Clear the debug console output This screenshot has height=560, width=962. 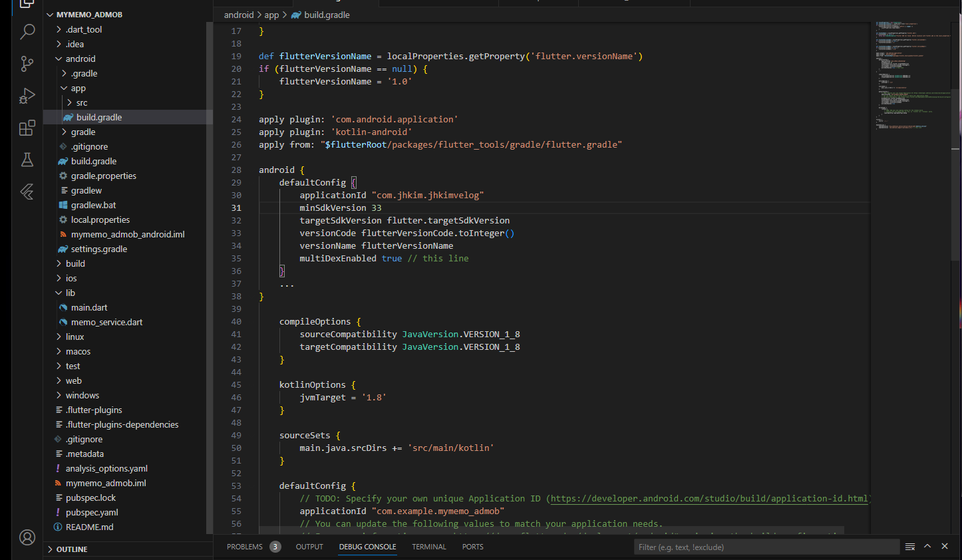point(910,547)
